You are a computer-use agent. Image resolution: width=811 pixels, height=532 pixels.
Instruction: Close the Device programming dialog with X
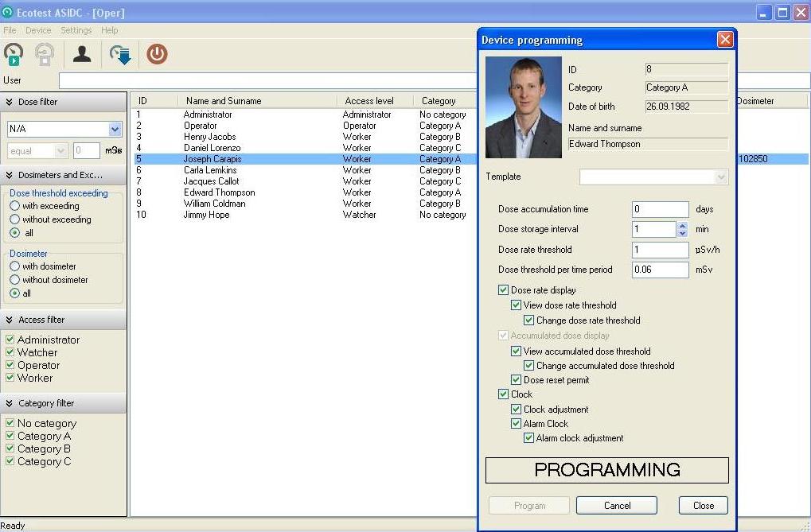point(725,40)
